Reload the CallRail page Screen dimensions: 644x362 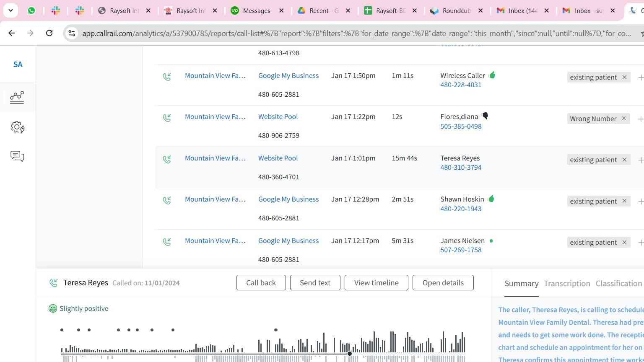49,33
